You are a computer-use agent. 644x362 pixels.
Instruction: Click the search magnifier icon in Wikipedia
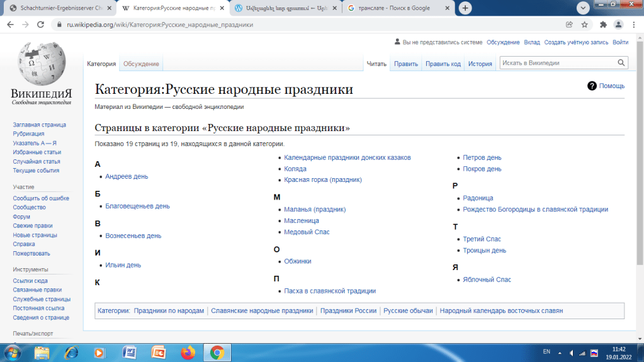click(621, 63)
